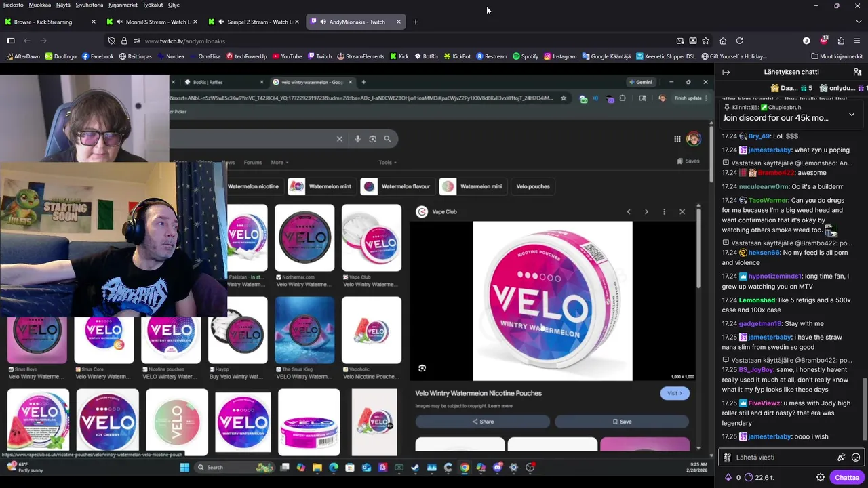Click the purple Chattaa send button

click(x=847, y=477)
